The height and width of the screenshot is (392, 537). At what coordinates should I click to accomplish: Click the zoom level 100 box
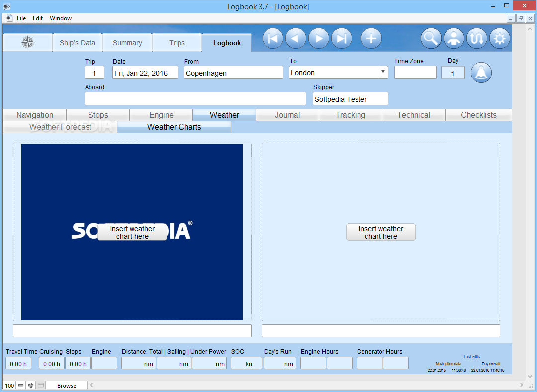9,386
